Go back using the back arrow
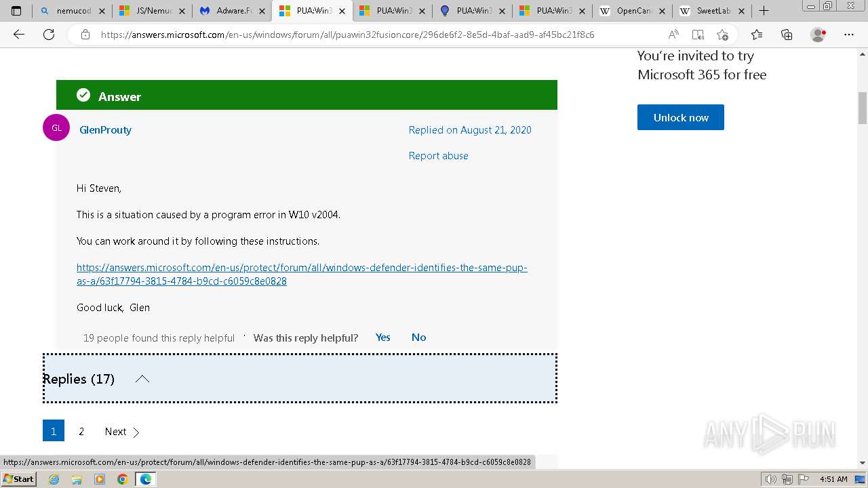Screen dimensions: 868x488 coord(19,35)
